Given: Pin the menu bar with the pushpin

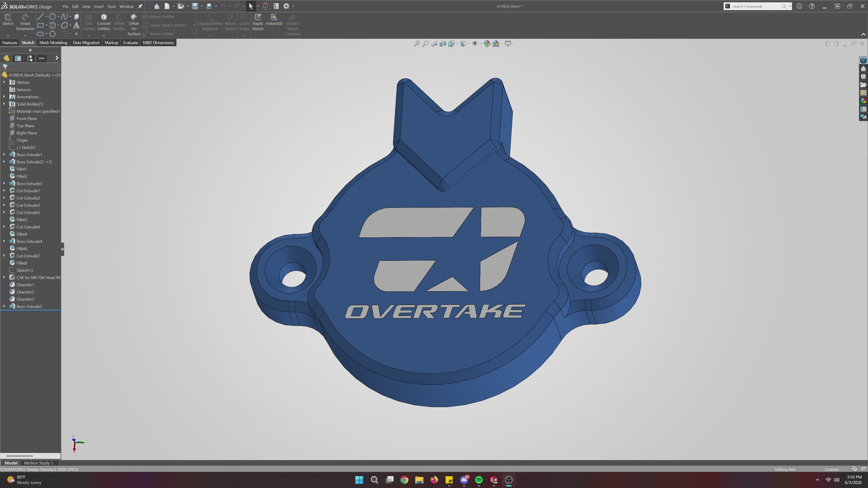Looking at the screenshot, I should (x=140, y=6).
